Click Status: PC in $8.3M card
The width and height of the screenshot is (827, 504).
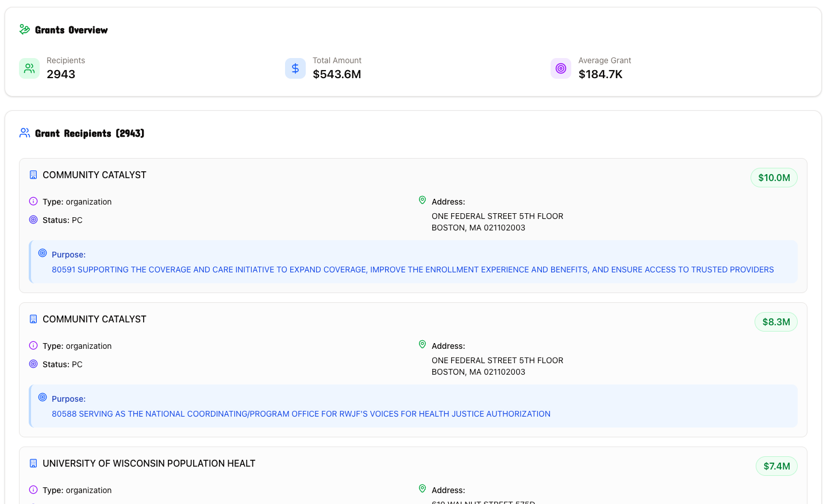click(63, 364)
